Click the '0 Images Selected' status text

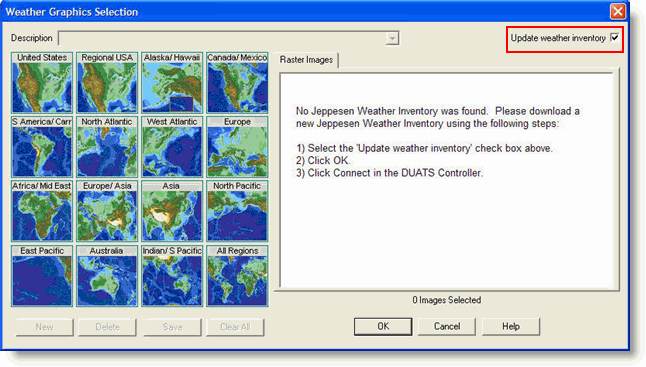447,300
